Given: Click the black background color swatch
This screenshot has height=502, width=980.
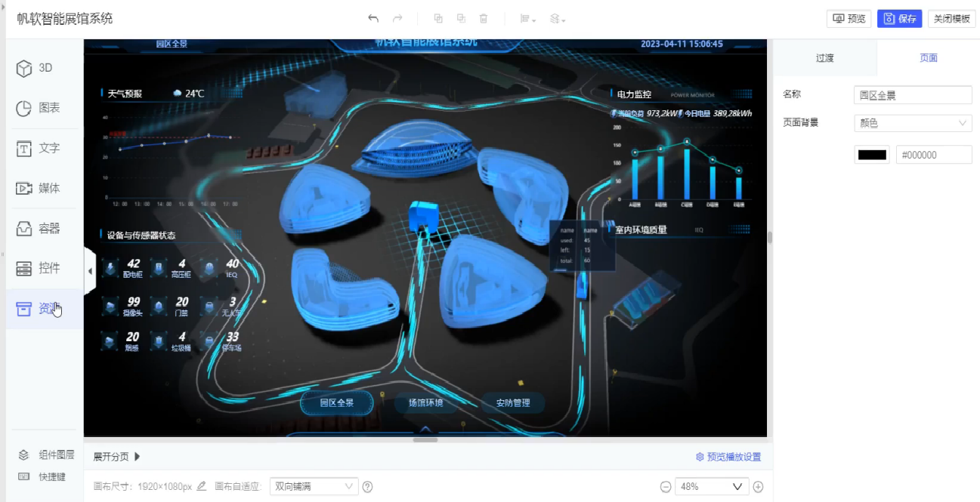Looking at the screenshot, I should coord(872,155).
